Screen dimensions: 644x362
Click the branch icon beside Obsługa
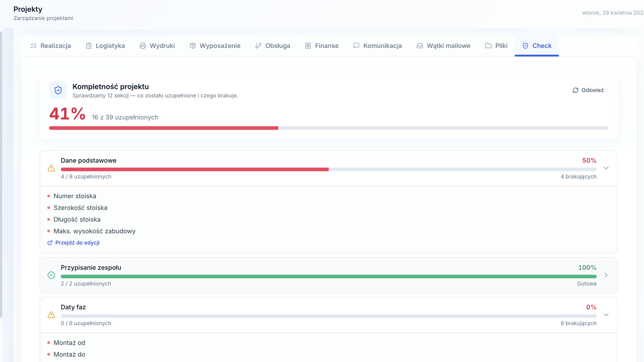258,46
